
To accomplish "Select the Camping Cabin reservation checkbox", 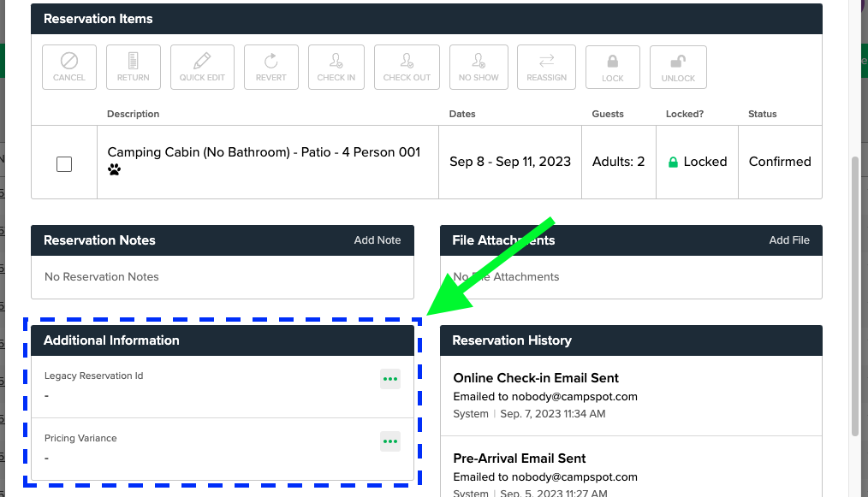I will pos(64,163).
